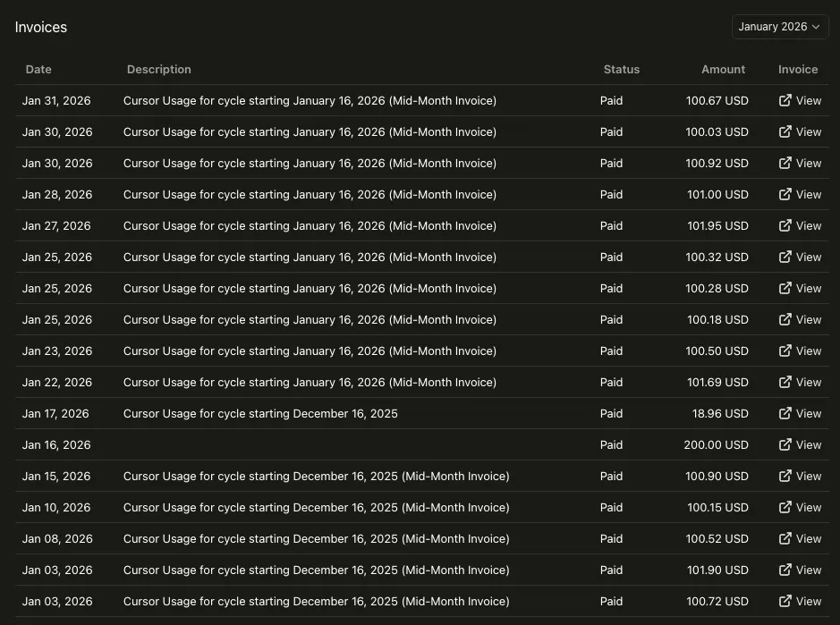Click external-link icon for 101.90 USD invoice
The height and width of the screenshot is (625, 840).
785,570
